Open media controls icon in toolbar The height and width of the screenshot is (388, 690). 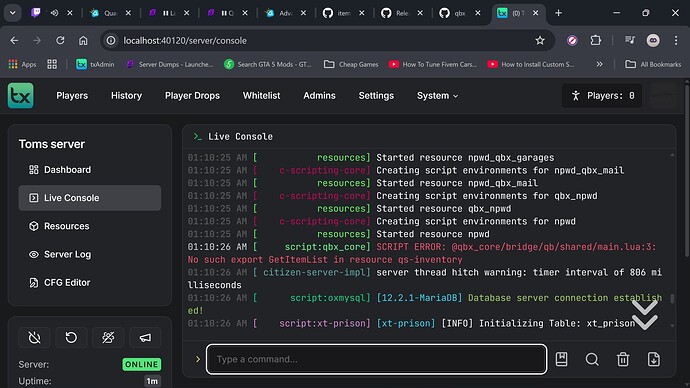[630, 40]
